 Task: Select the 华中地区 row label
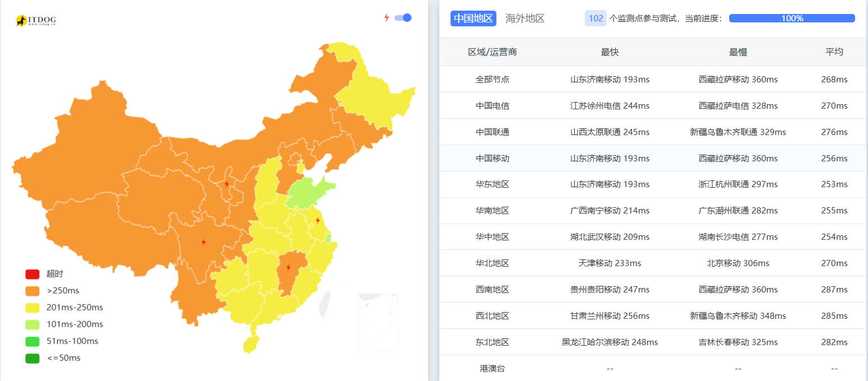coord(492,237)
